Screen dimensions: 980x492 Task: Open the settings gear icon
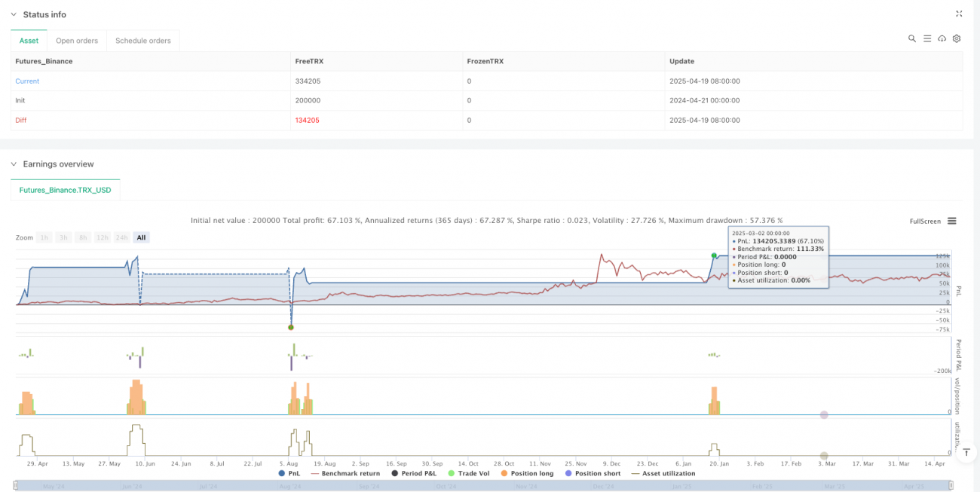[x=957, y=38]
